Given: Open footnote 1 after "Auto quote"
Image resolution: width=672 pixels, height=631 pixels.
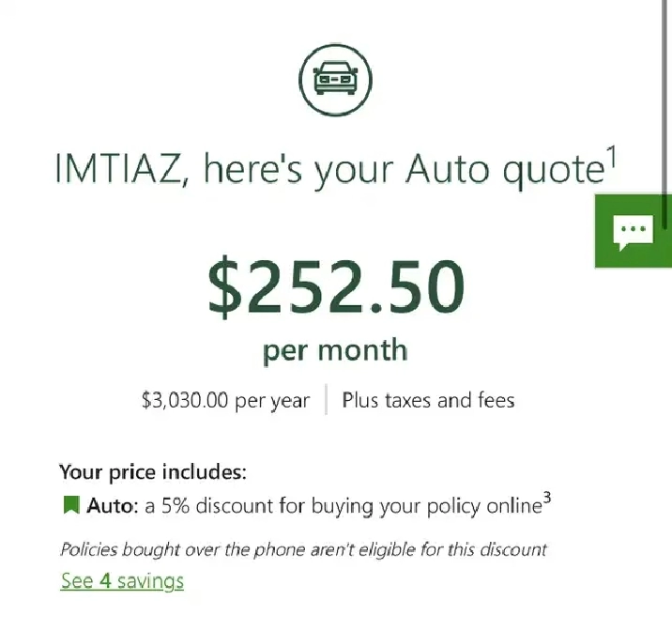Looking at the screenshot, I should pos(610,159).
